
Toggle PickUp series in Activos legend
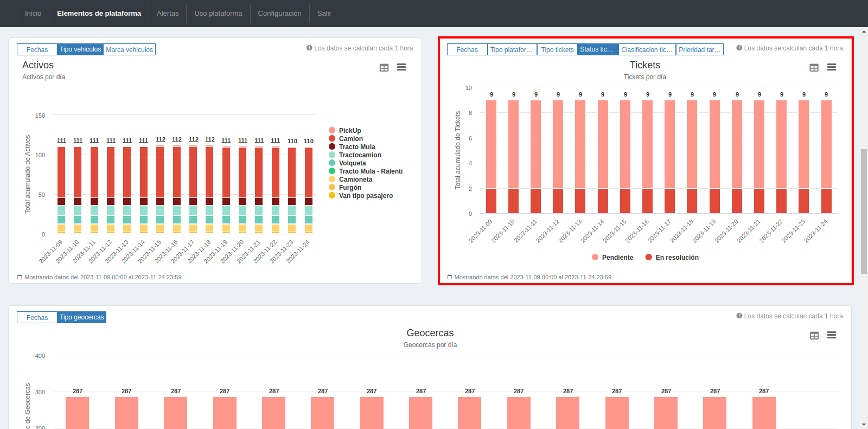(350, 131)
